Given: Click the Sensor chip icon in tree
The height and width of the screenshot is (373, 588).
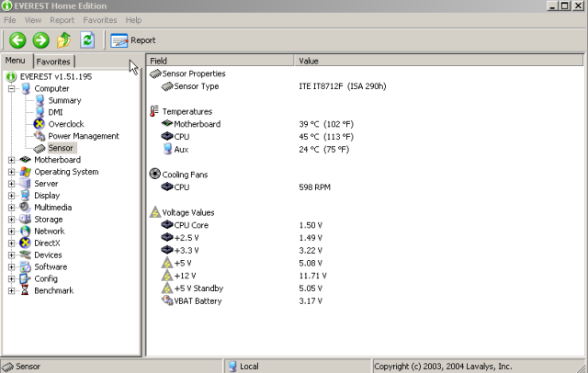Looking at the screenshot, I should pyautogui.click(x=40, y=149).
